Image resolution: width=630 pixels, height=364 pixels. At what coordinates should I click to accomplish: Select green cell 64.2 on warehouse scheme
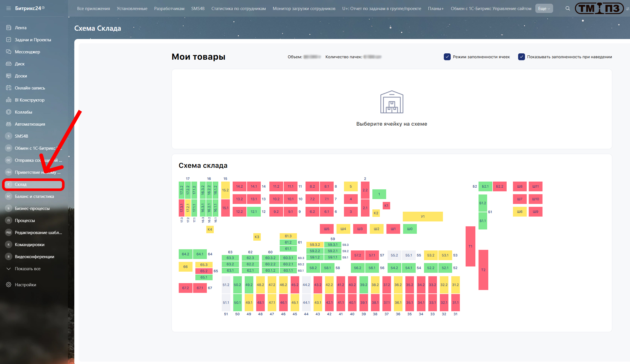pyautogui.click(x=185, y=254)
